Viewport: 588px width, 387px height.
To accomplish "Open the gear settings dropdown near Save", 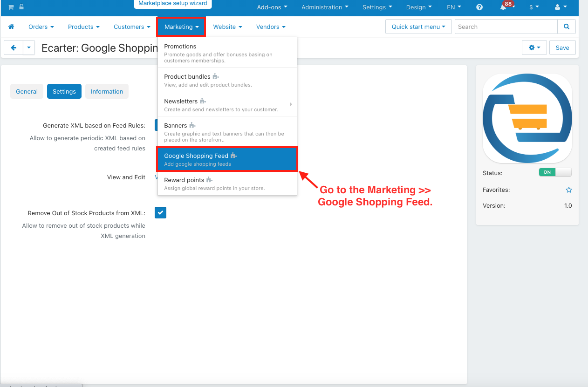I will coord(534,48).
